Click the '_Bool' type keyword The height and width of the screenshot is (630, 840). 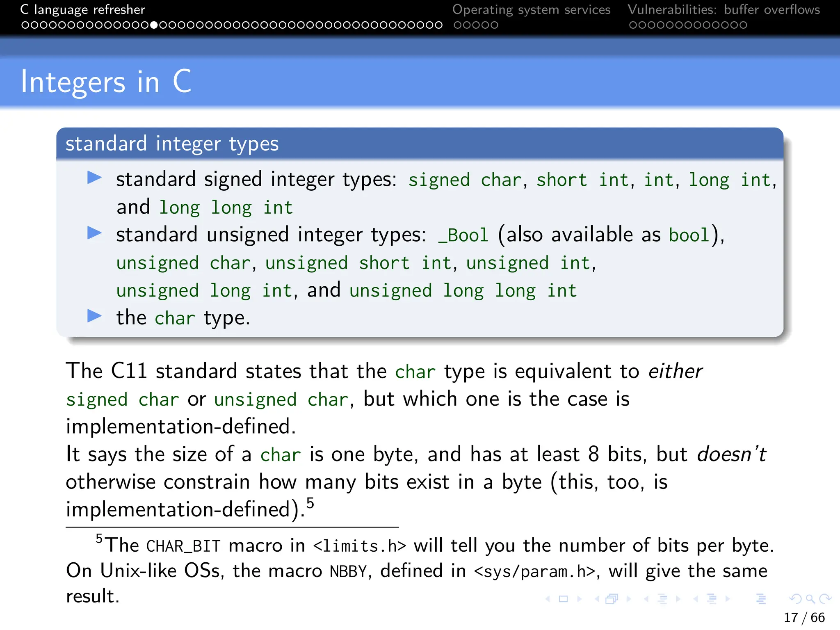[x=463, y=235]
